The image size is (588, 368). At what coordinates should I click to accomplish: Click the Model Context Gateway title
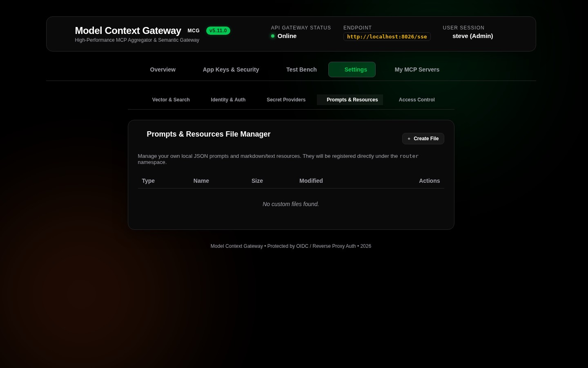[x=128, y=31]
